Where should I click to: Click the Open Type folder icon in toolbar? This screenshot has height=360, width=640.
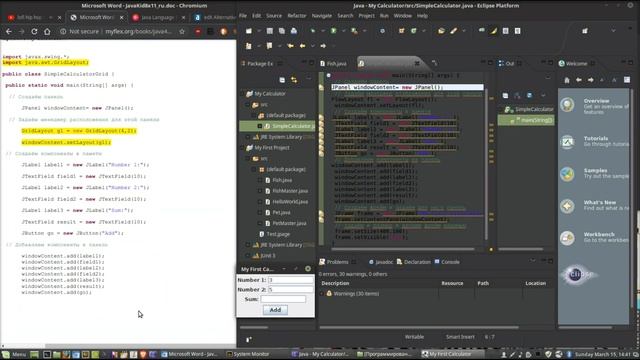[x=441, y=31]
